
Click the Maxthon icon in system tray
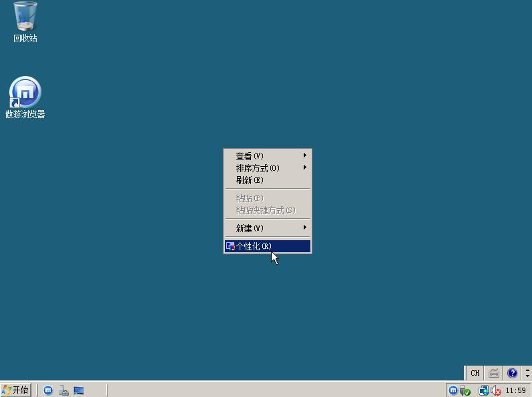click(x=453, y=390)
